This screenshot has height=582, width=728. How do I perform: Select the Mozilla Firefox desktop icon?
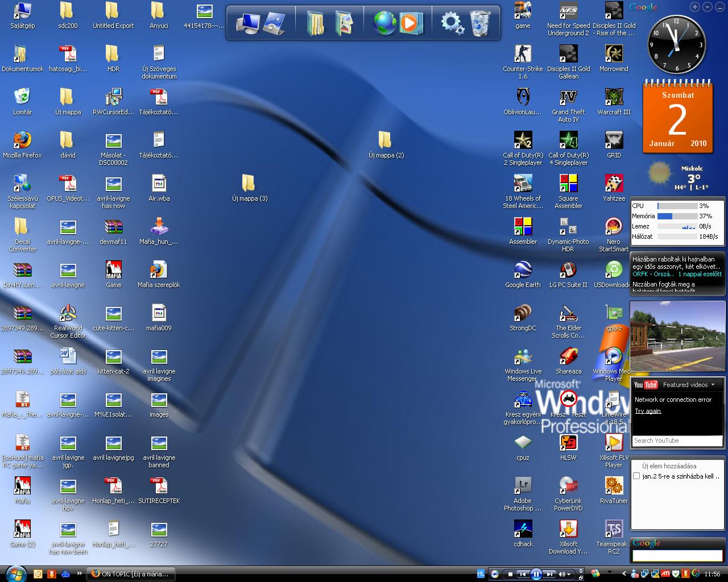22,145
